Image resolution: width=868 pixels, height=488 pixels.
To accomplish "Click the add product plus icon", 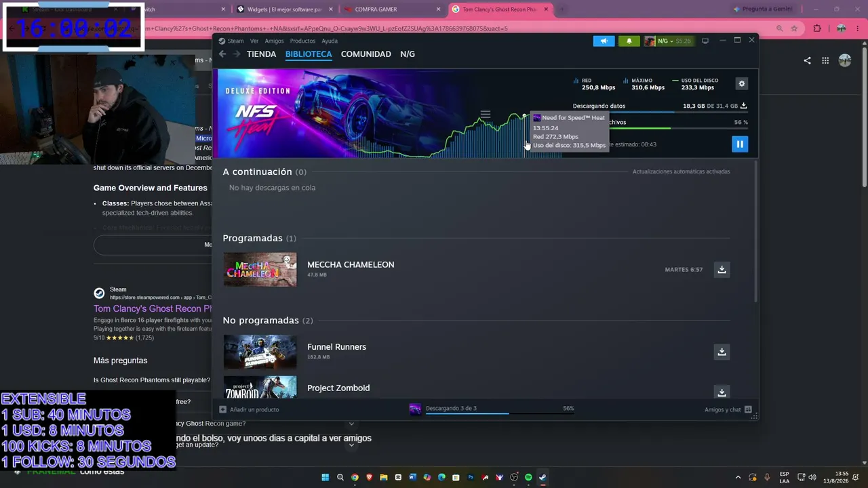I will (223, 409).
